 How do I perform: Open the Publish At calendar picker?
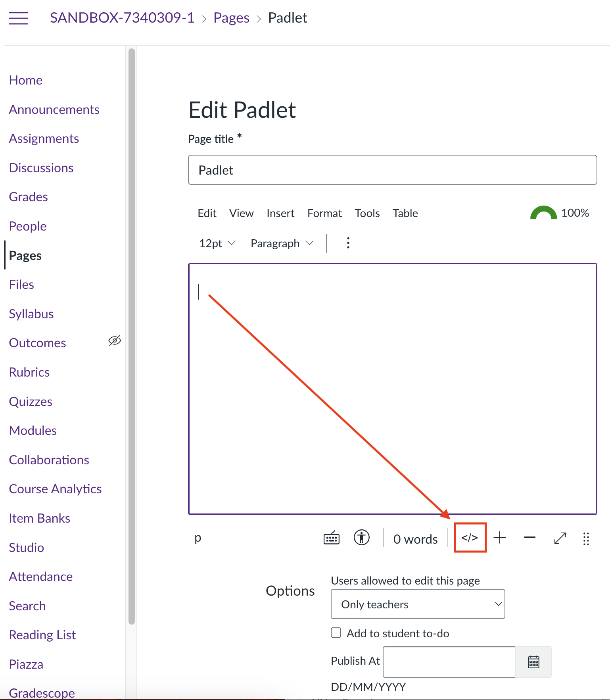(533, 662)
